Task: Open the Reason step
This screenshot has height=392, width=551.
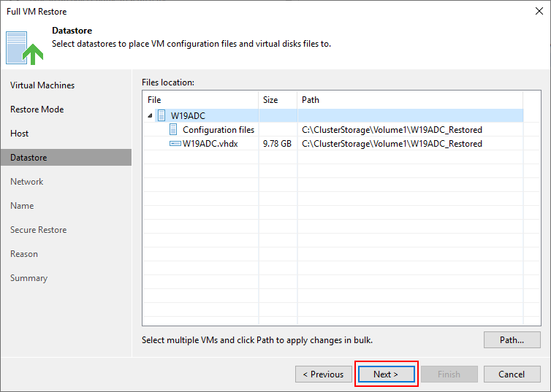Action: tap(24, 254)
